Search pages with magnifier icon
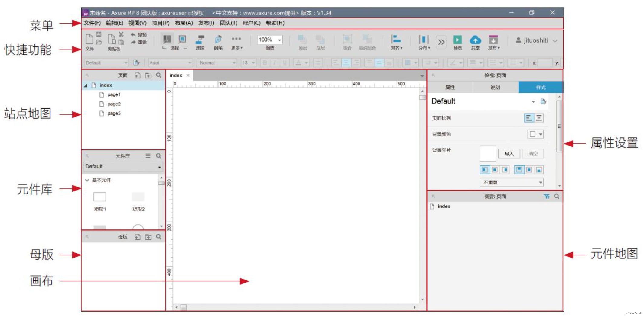The width and height of the screenshot is (644, 317). point(158,75)
